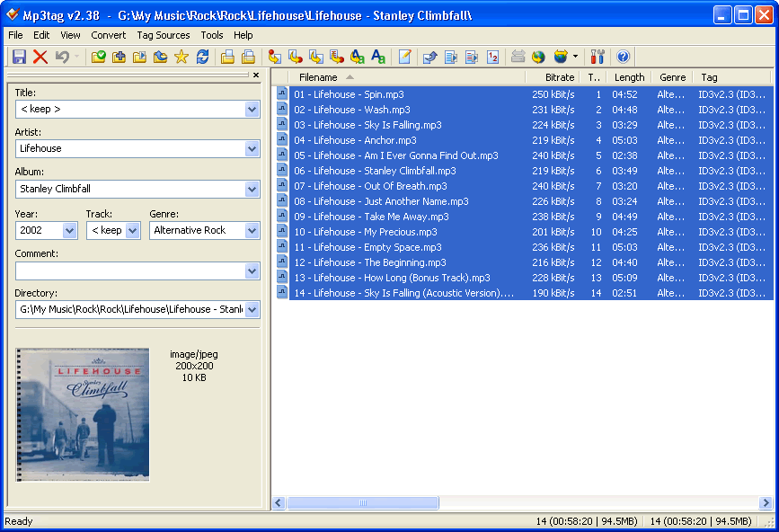Open Options using the tools icon
The height and width of the screenshot is (532, 779).
(596, 56)
